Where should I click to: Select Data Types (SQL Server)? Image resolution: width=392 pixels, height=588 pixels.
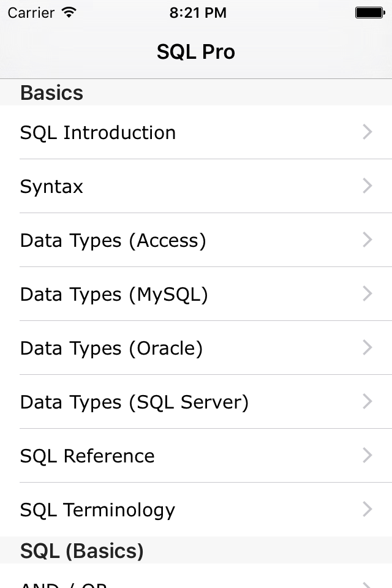pyautogui.click(x=134, y=402)
